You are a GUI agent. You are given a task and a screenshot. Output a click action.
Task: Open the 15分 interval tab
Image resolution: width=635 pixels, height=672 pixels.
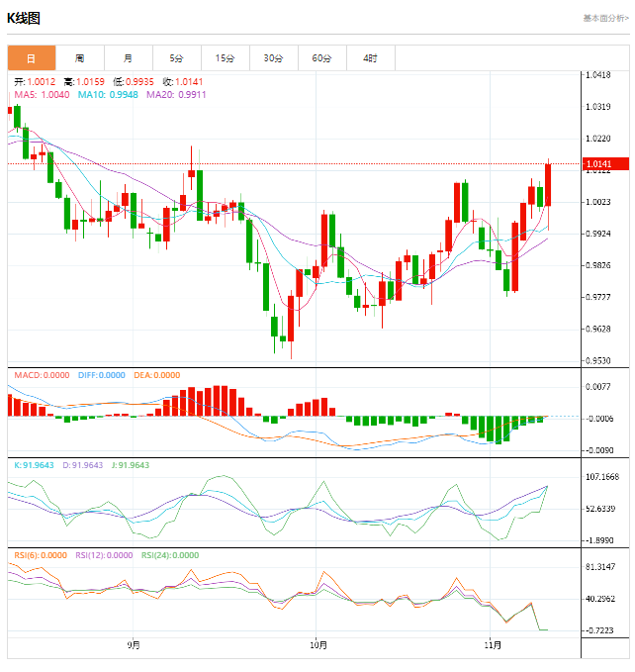point(225,57)
